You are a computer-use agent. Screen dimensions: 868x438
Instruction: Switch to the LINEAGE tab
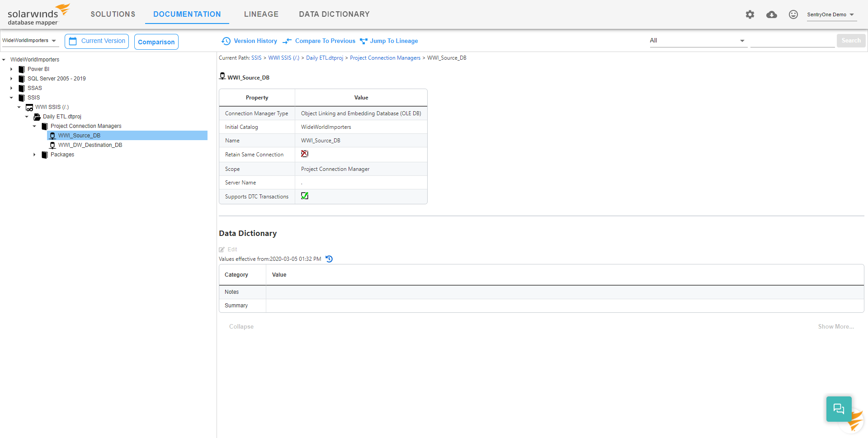tap(261, 14)
